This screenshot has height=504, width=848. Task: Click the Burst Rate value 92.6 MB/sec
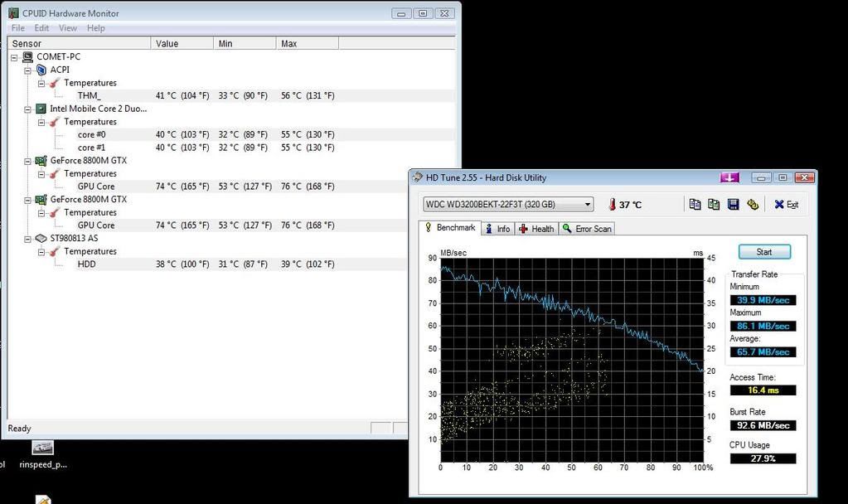click(x=763, y=425)
